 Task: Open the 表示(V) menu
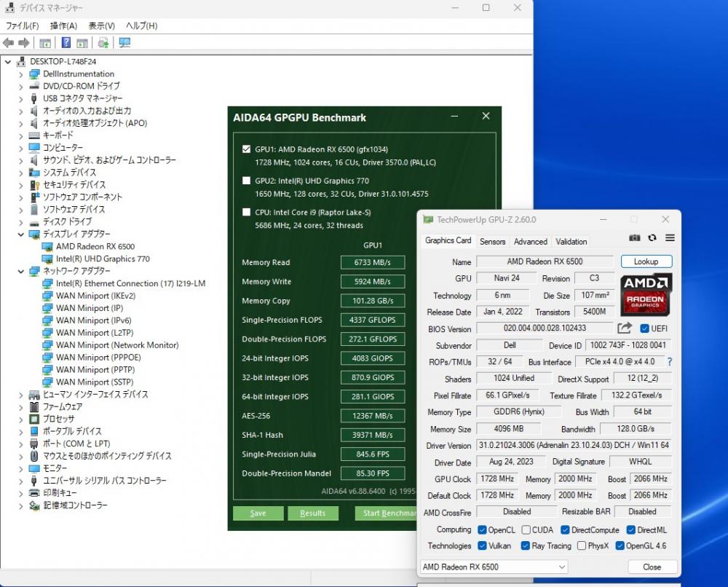pyautogui.click(x=102, y=26)
